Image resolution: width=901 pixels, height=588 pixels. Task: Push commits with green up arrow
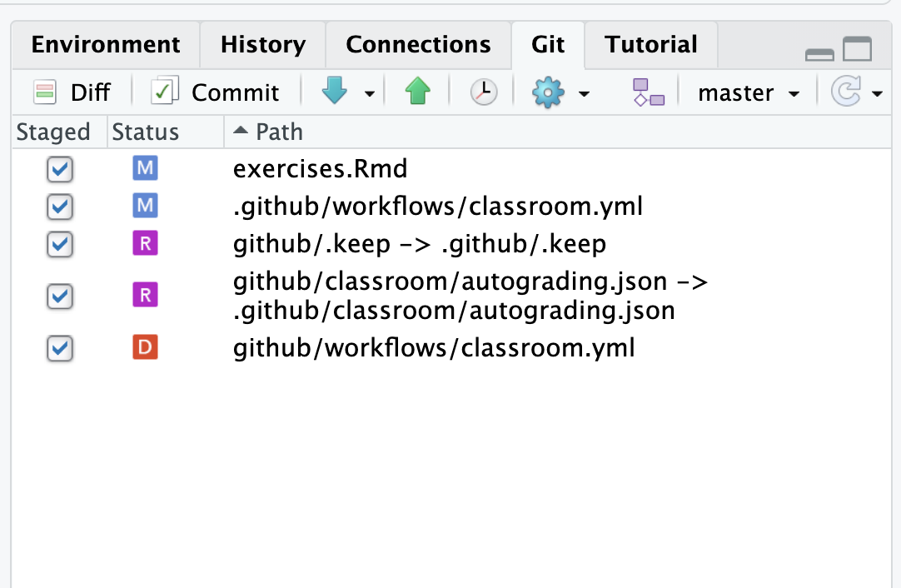(x=418, y=91)
